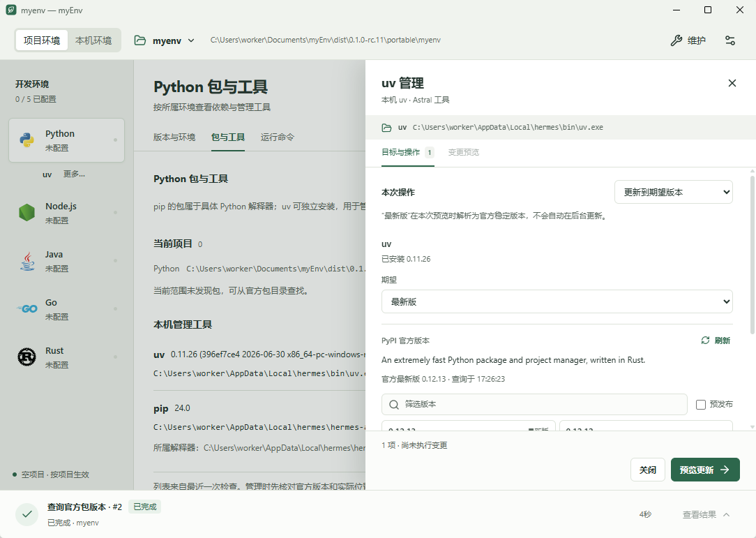Open the settings sliders icon
This screenshot has height=538, width=756.
(730, 40)
